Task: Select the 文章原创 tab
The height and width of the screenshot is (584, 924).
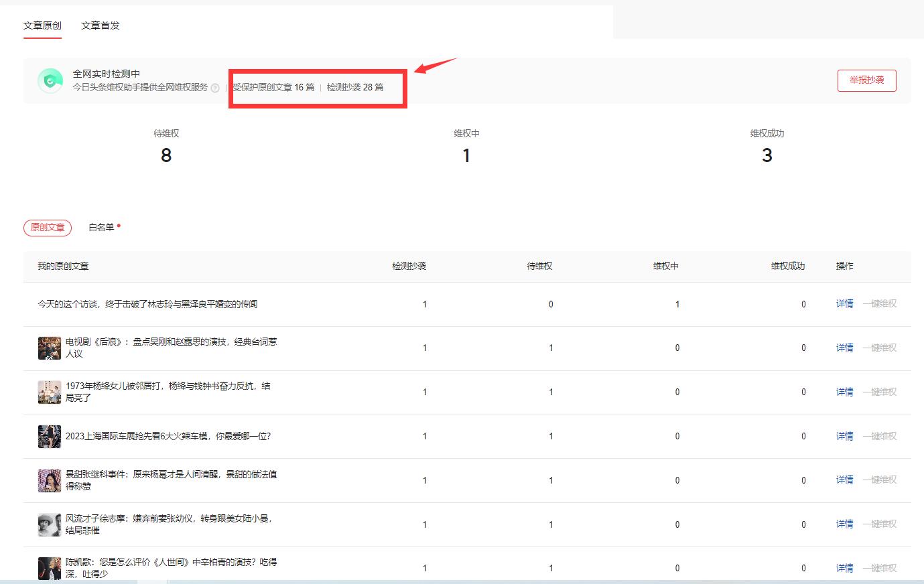Action: [42, 25]
